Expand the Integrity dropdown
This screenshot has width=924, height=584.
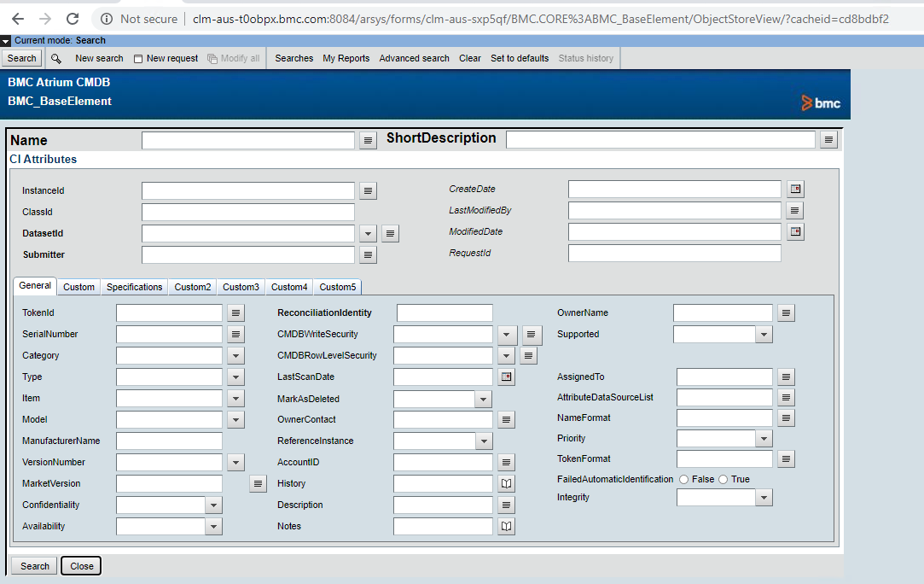[x=764, y=498]
